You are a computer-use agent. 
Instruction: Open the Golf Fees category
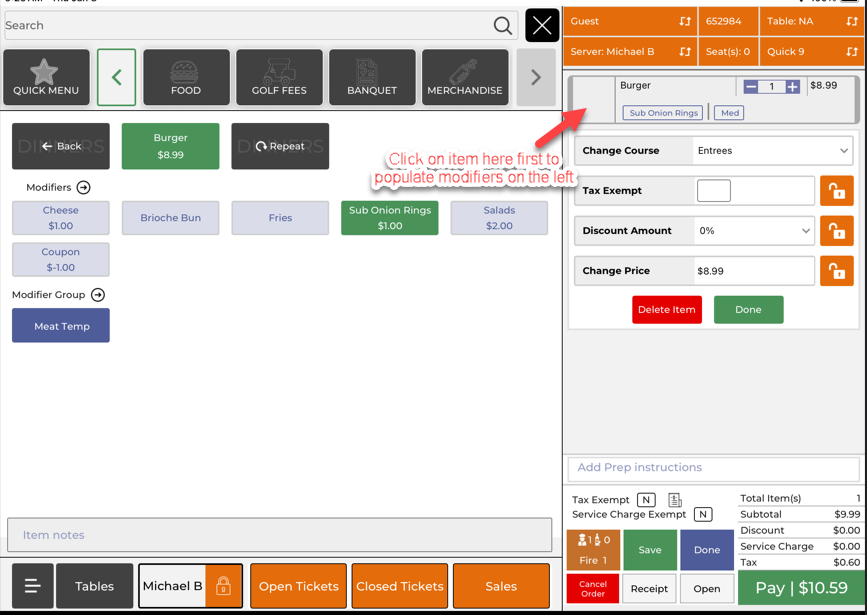(279, 78)
